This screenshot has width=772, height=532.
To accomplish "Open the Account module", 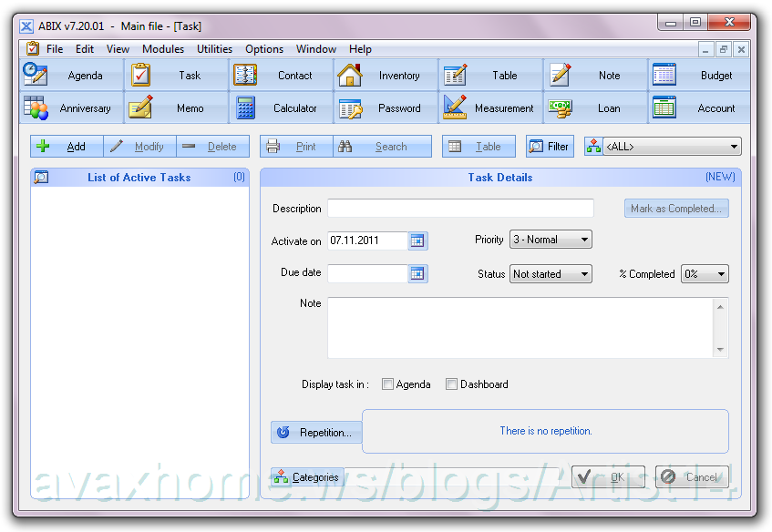I will tap(700, 107).
